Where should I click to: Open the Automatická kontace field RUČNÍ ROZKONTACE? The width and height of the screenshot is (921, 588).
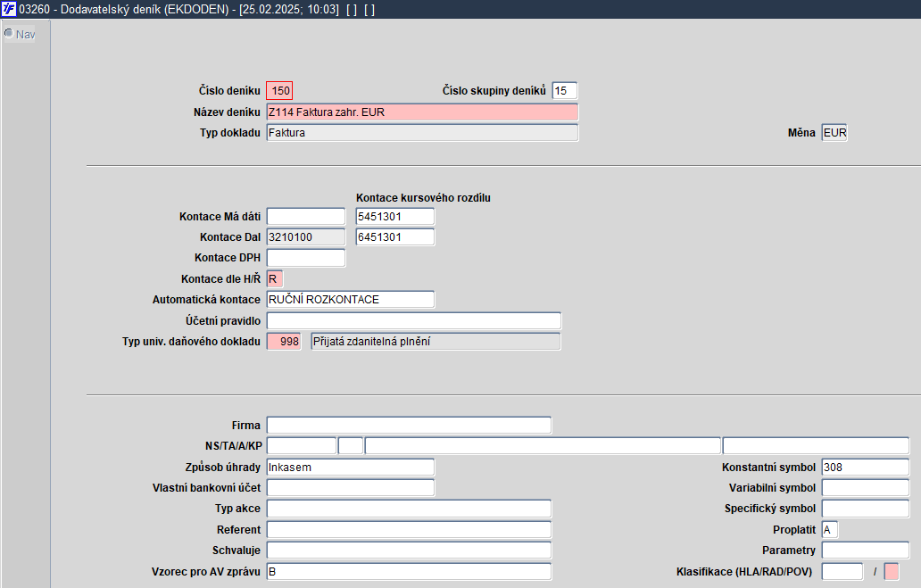pos(351,300)
